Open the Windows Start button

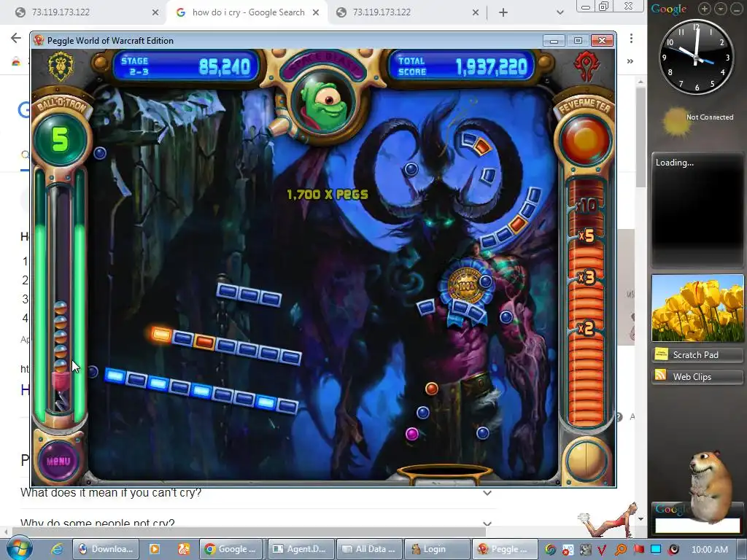[19, 548]
